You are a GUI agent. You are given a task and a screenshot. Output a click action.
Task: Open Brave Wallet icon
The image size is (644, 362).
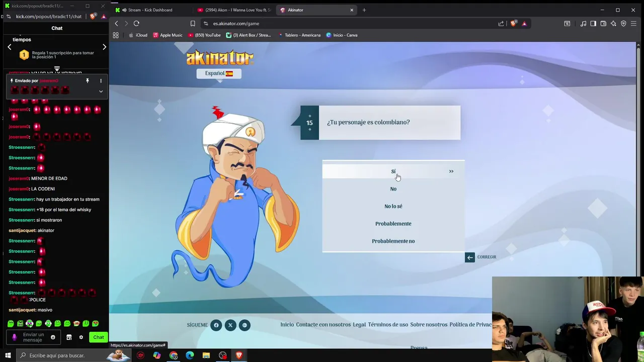pyautogui.click(x=603, y=24)
